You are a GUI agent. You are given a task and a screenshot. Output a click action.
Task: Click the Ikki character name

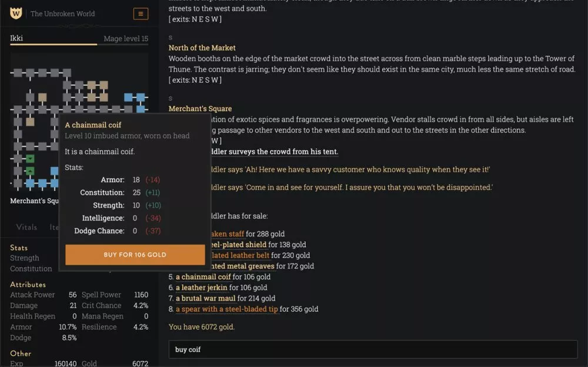(16, 38)
